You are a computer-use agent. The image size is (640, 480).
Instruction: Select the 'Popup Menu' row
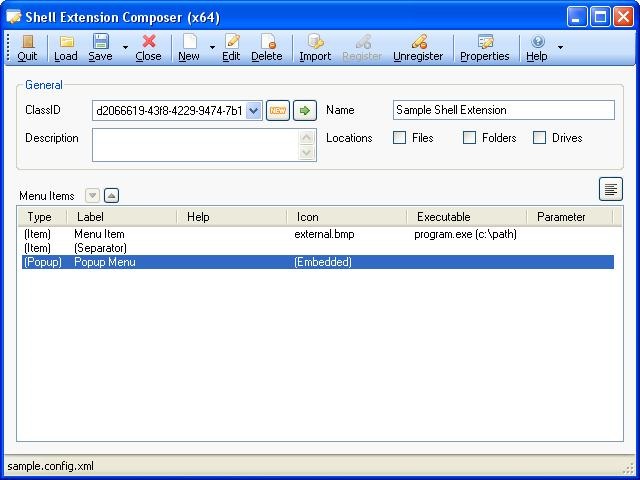tap(318, 262)
